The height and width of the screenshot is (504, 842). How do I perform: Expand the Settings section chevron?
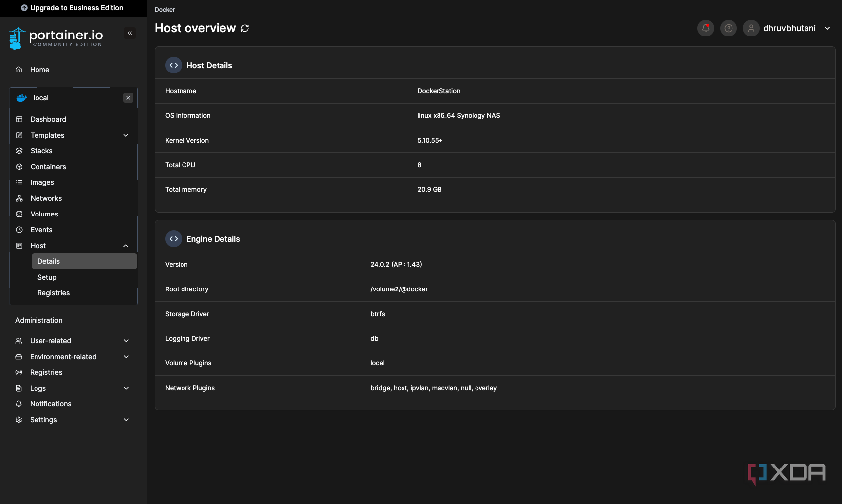(x=126, y=420)
